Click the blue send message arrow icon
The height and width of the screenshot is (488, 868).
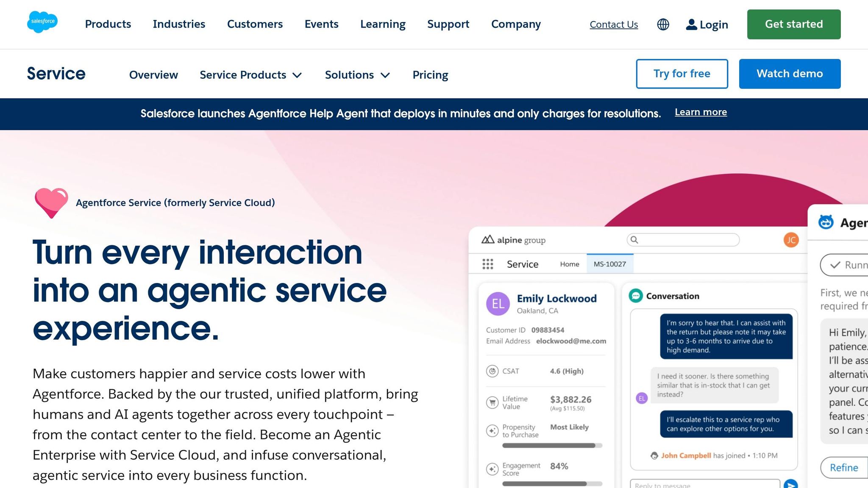tap(791, 484)
